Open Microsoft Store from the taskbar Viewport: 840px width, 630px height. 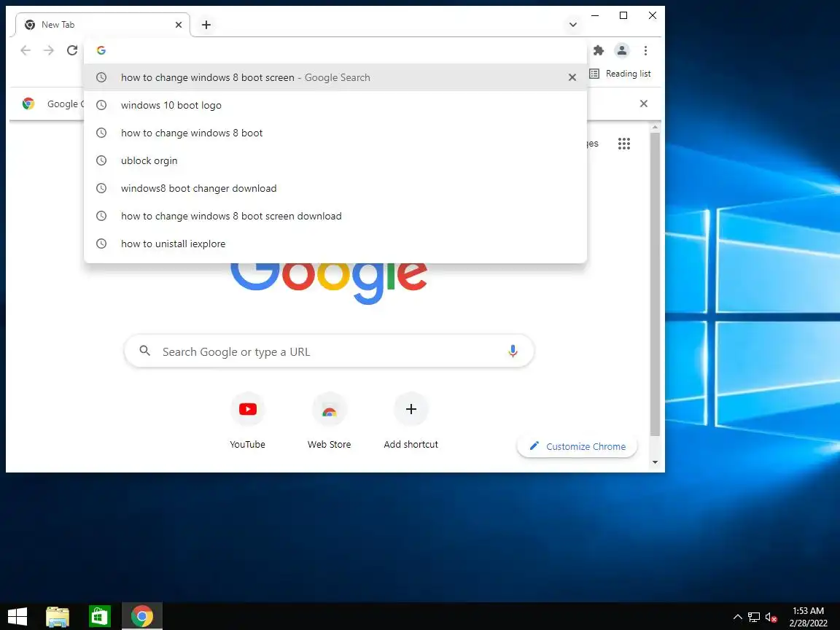coord(100,617)
